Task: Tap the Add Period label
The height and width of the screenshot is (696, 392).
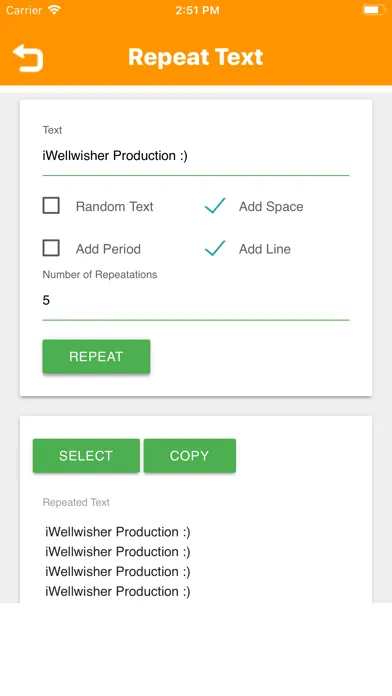Action: (x=108, y=249)
